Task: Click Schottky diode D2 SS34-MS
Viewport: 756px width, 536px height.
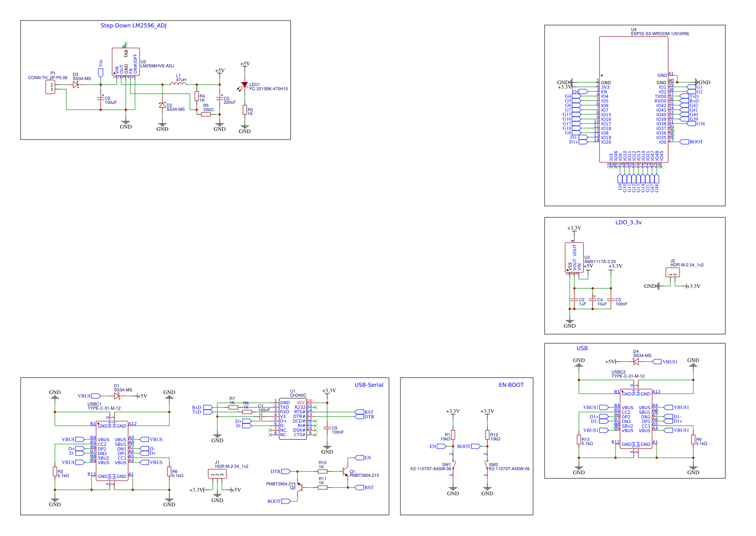Action: pos(162,105)
